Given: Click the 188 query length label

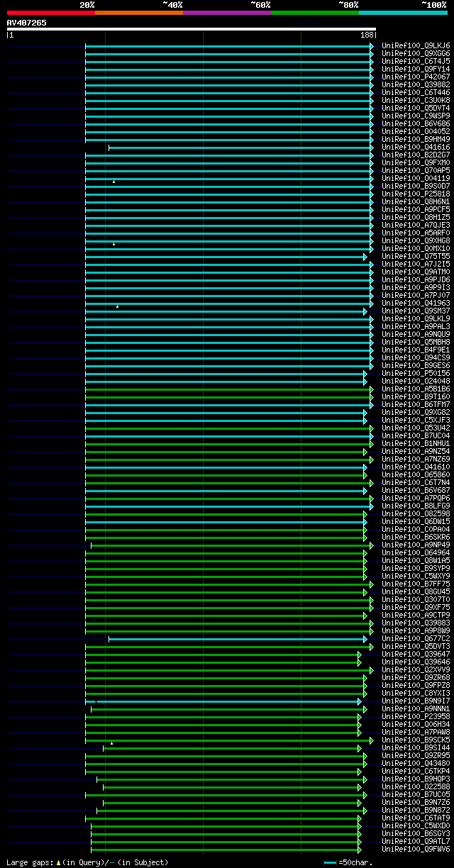Looking at the screenshot, I should pyautogui.click(x=367, y=35).
